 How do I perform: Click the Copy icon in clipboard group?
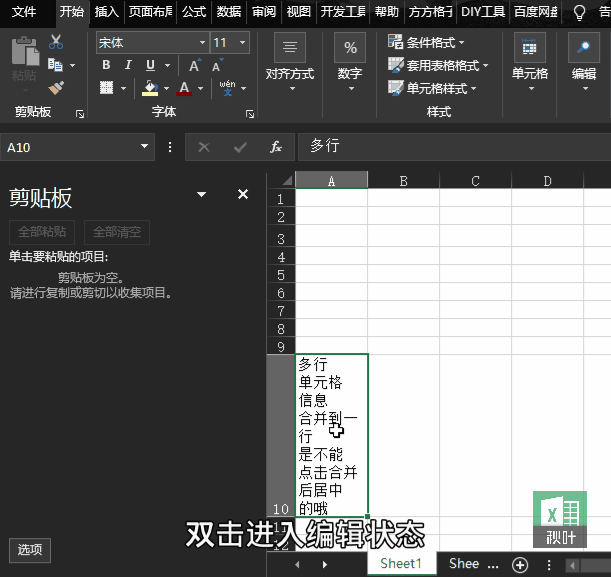[55, 65]
